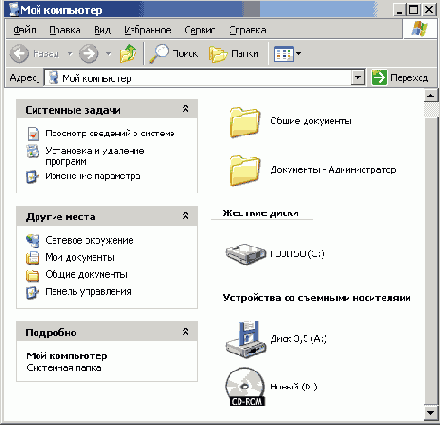Go up one folder level icon
440x425 pixels.
128,54
